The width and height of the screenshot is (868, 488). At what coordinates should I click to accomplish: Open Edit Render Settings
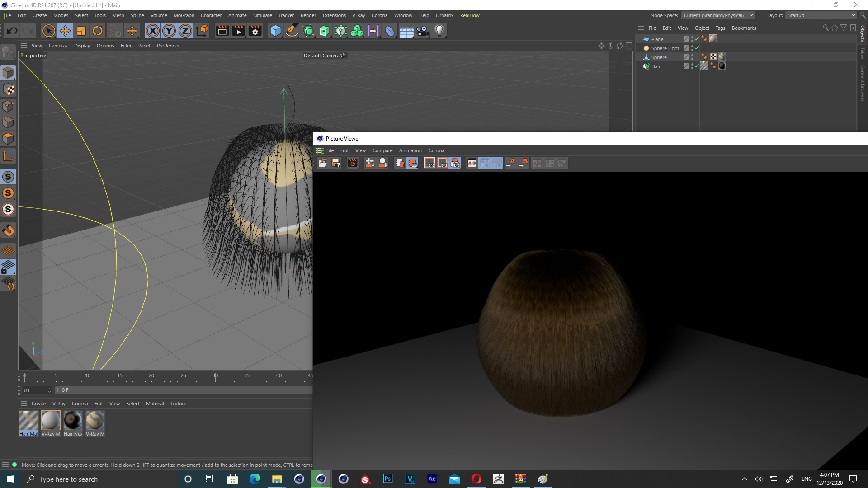[x=255, y=31]
